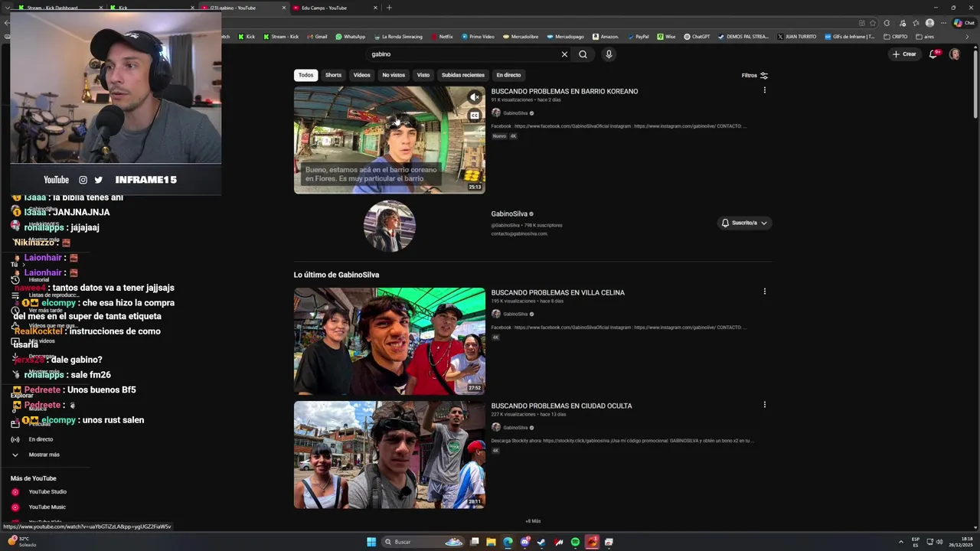This screenshot has height=551, width=980.
Task: Open the taskbar weather widget showing 32°C
Action: point(22,542)
